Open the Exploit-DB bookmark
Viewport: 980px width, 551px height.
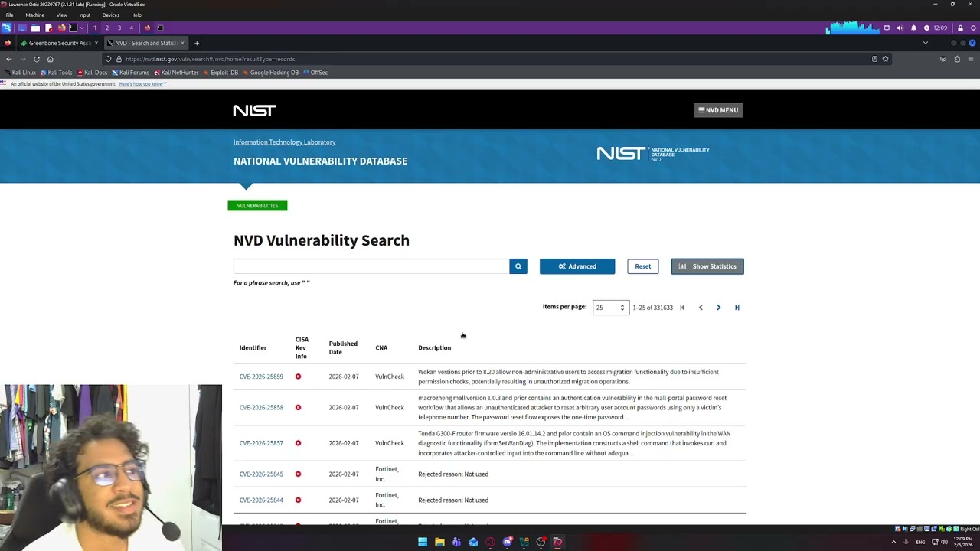tap(220, 73)
